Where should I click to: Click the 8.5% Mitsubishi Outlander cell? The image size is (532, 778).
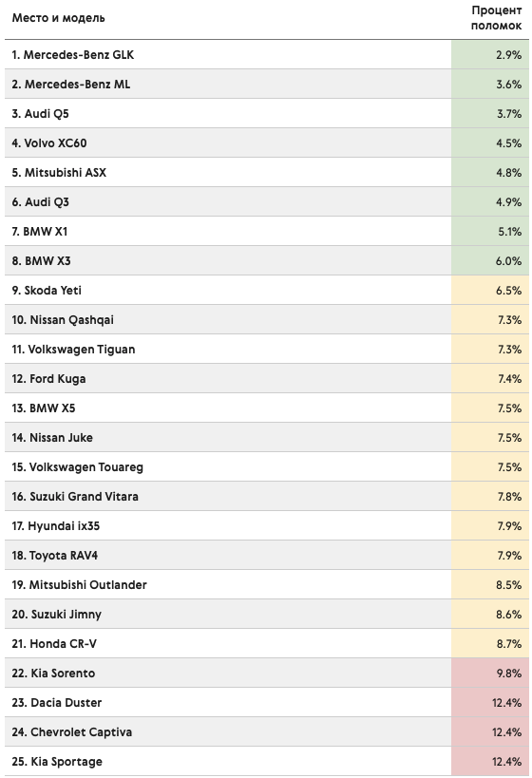[490, 584]
